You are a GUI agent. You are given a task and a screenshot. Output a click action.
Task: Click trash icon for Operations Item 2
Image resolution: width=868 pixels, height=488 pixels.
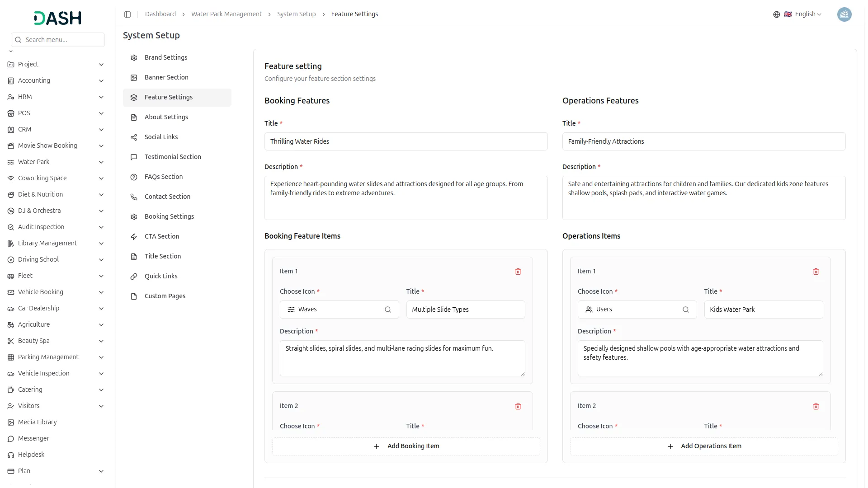click(816, 406)
